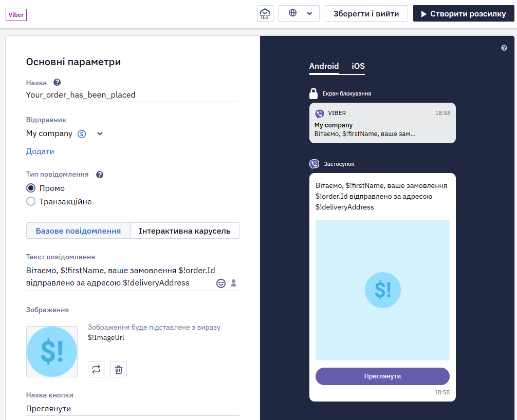
Task: Expand the language dropdown chevron
Action: coord(309,13)
